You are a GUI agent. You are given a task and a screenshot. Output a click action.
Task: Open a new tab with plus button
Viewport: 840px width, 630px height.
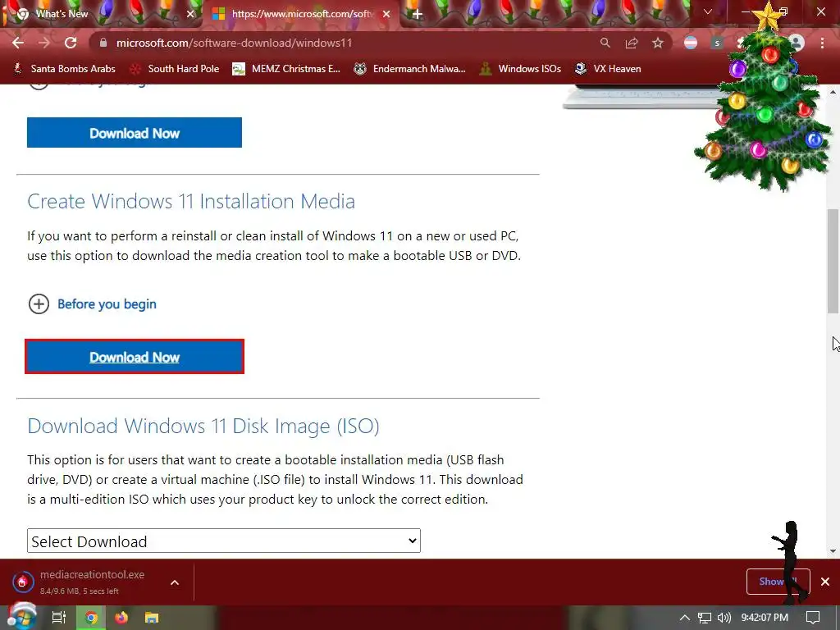coord(418,14)
